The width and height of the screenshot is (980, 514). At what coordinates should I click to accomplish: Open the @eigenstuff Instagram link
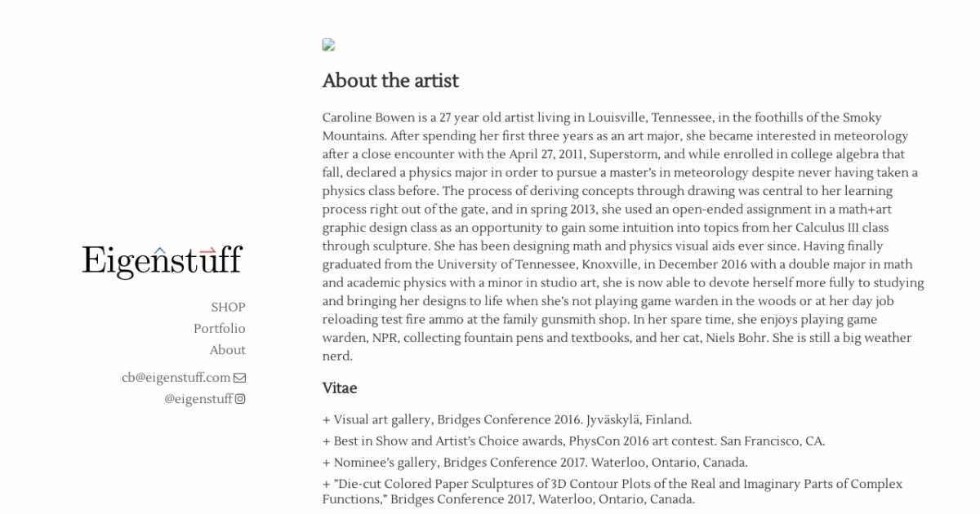coord(198,399)
